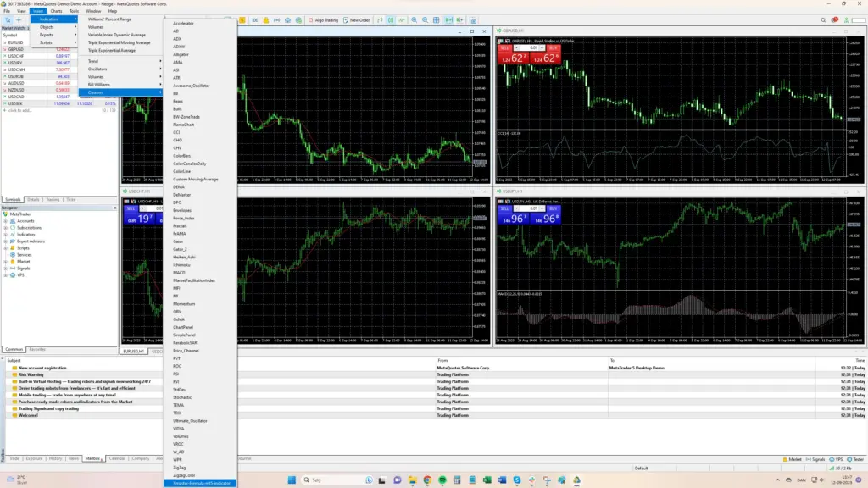This screenshot has height=488, width=868.
Task: Click the cloud icon in the toolbar
Action: 288,20
